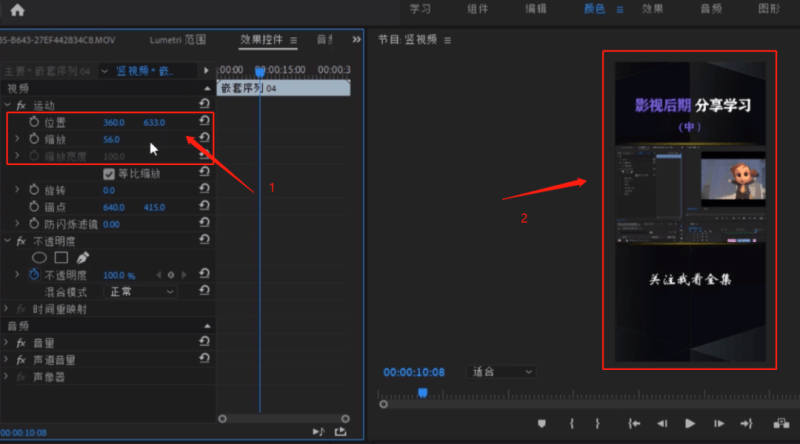800x444 pixels.
Task: Uncheck the 等比缩放 checkbox
Action: tap(109, 174)
